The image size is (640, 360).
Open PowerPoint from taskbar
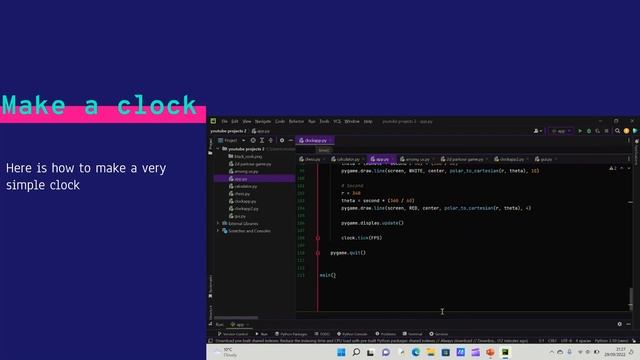pos(490,352)
